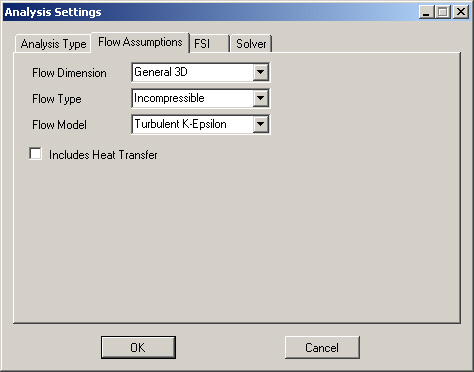The image size is (474, 372).
Task: Open the Flow Type dropdown arrow
Action: (x=260, y=98)
